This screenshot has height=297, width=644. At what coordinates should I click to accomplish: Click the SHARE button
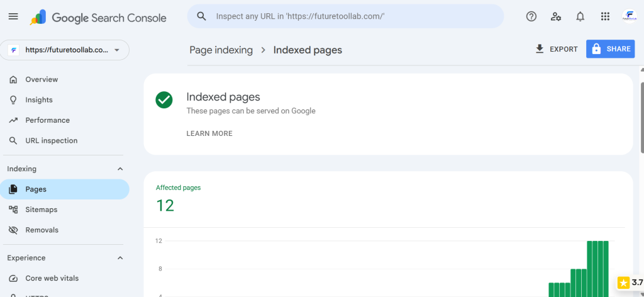click(x=610, y=49)
